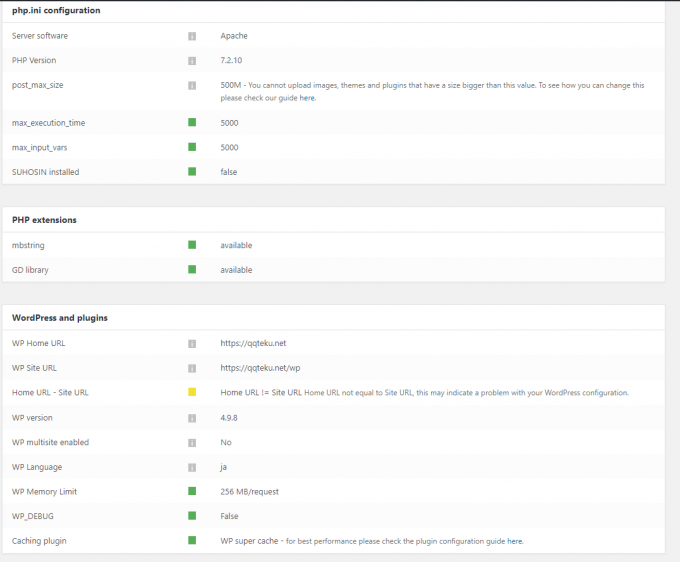The width and height of the screenshot is (680, 562).
Task: Click green status square for SUHOSIN installed
Action: (x=192, y=171)
